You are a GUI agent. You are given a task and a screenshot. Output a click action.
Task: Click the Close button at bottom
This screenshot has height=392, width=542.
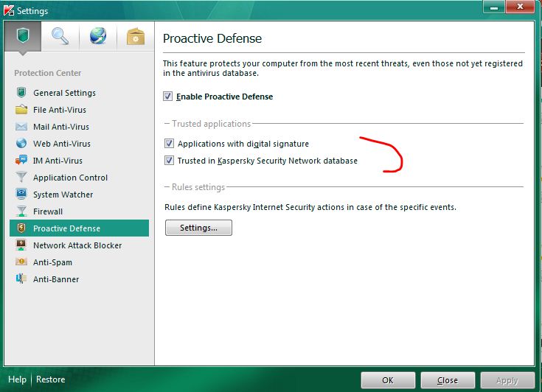pyautogui.click(x=448, y=380)
